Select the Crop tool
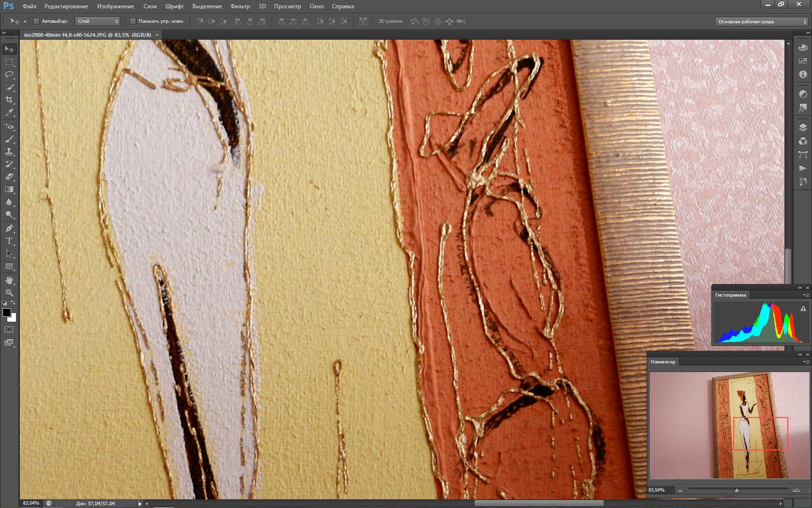 (9, 100)
